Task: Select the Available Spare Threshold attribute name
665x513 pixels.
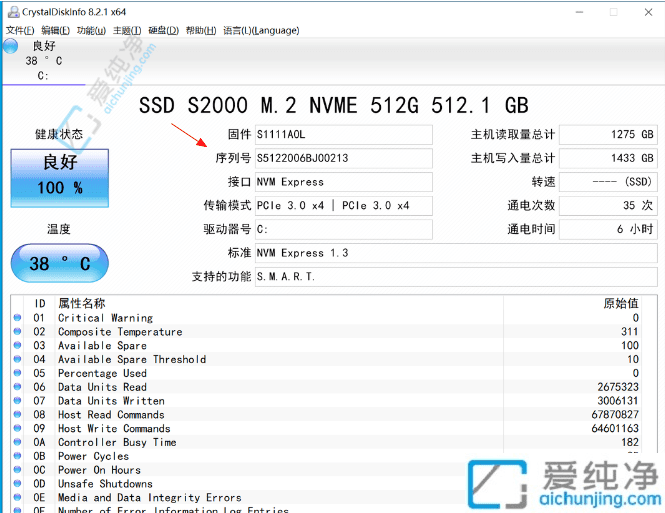Action: click(x=132, y=360)
